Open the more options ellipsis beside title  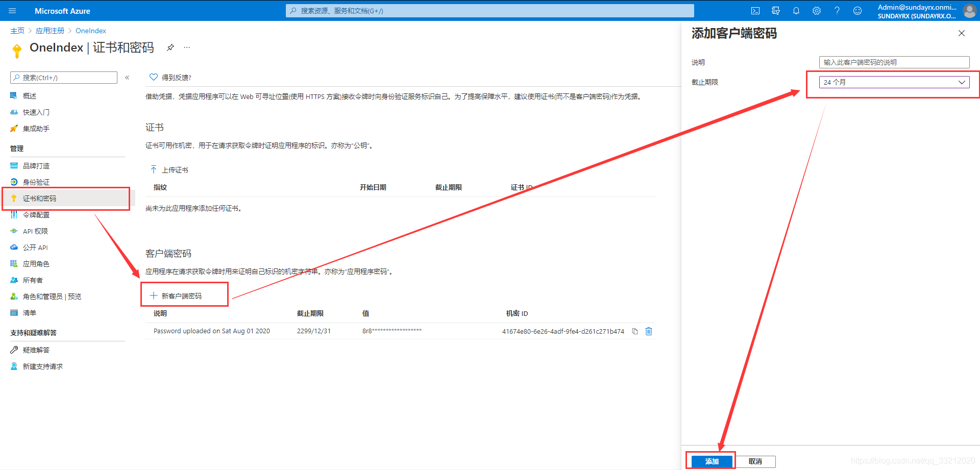(x=187, y=47)
